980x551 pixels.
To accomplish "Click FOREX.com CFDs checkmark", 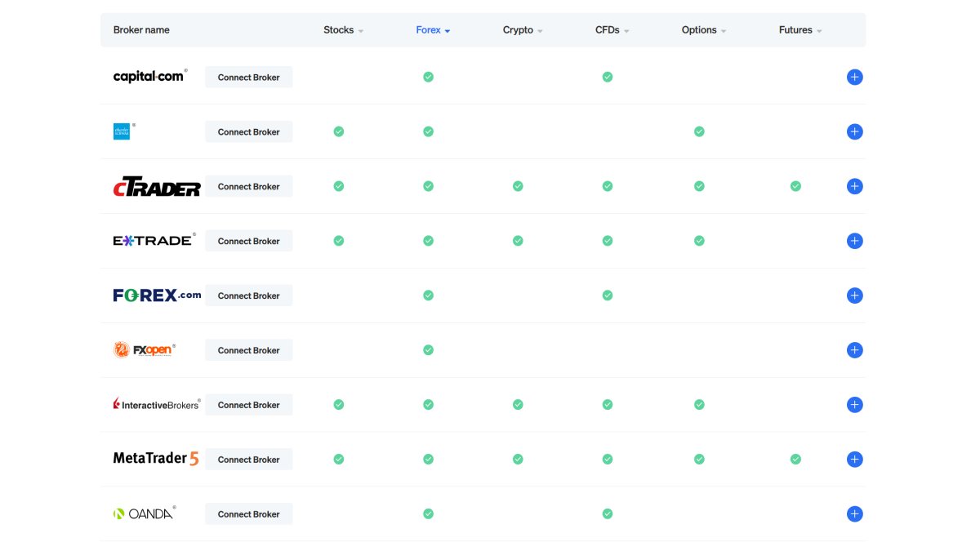I will coord(607,295).
